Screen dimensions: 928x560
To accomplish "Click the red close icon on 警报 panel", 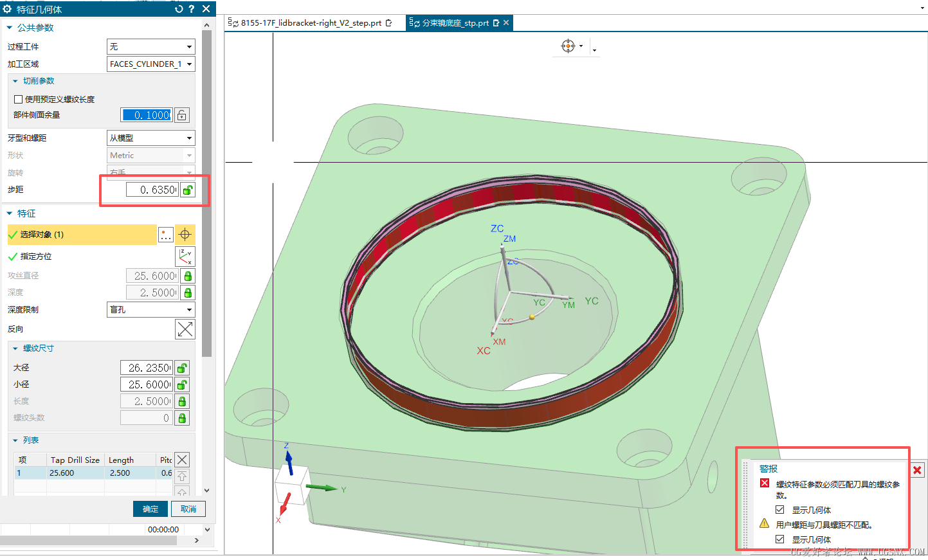I will point(917,470).
